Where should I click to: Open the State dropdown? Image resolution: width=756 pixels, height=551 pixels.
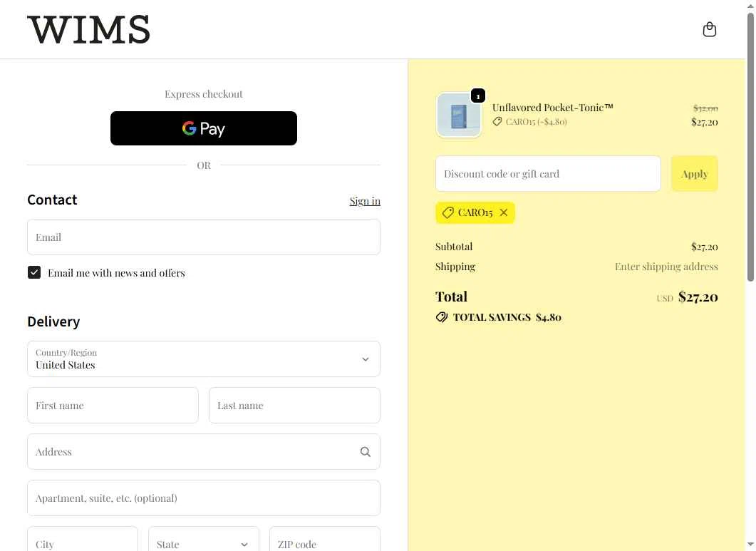(204, 540)
